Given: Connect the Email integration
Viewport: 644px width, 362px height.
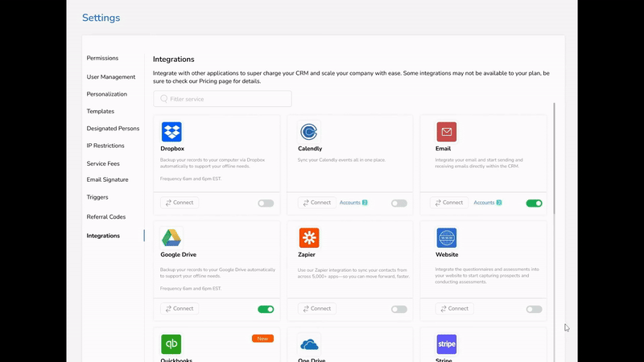Looking at the screenshot, I should point(449,203).
